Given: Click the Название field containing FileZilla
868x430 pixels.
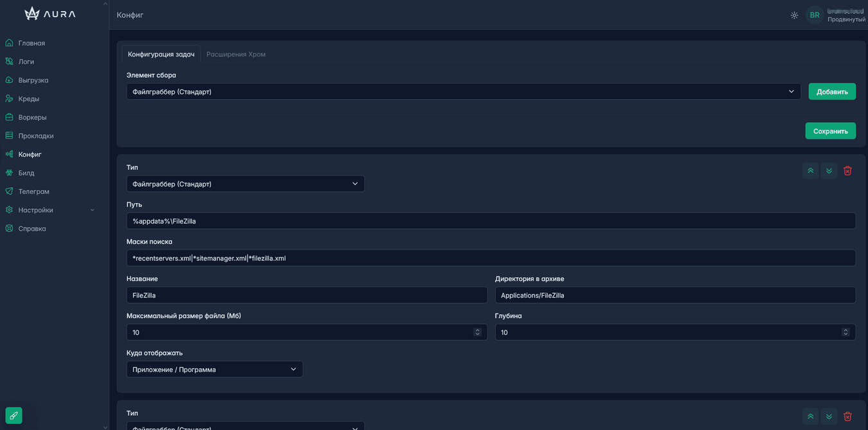Looking at the screenshot, I should click(x=307, y=295).
